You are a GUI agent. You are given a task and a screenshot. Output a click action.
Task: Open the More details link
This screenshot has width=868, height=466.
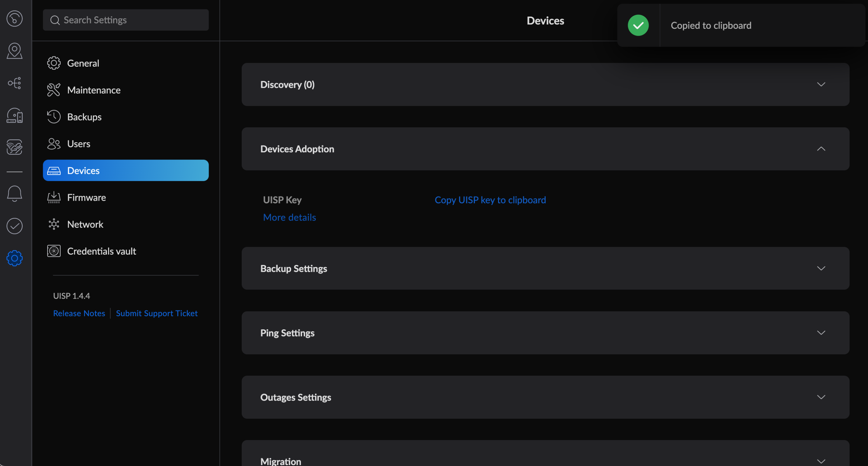289,217
